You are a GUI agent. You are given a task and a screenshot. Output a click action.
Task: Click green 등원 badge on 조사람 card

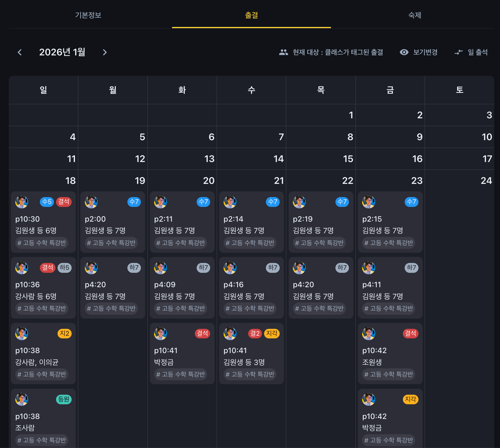[x=64, y=399]
